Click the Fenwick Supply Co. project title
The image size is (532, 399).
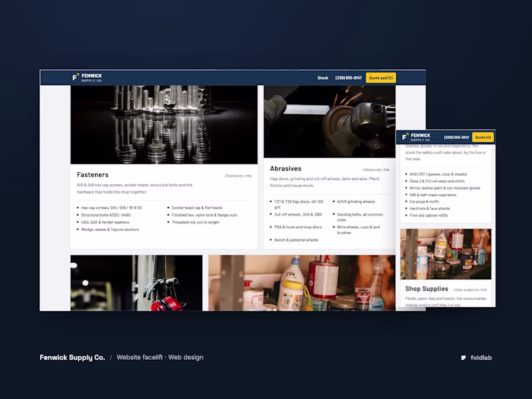[x=72, y=358]
